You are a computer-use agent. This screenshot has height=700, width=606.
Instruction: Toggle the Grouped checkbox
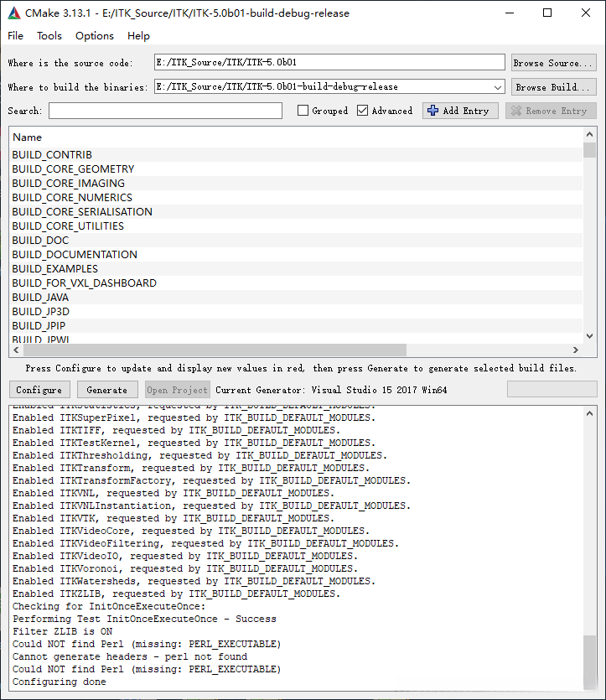[x=303, y=111]
